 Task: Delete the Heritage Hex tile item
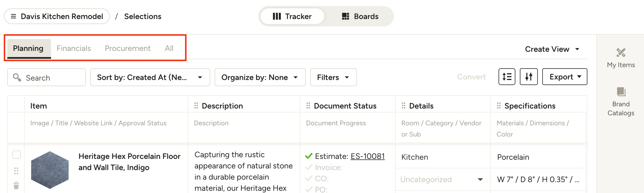tap(16, 185)
